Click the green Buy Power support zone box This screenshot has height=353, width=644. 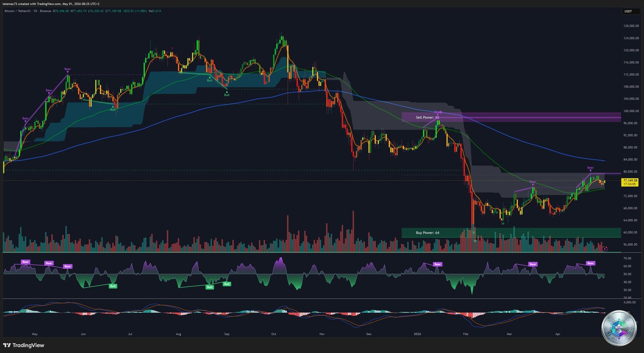pyautogui.click(x=511, y=233)
